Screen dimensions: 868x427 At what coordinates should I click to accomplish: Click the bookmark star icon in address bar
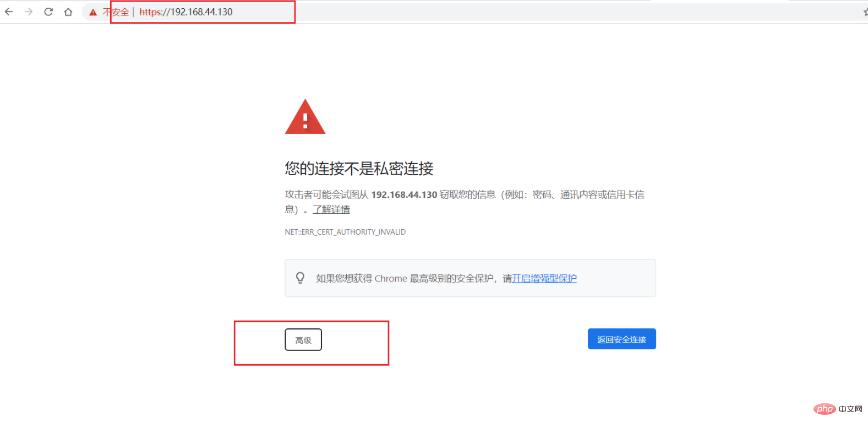click(x=865, y=12)
